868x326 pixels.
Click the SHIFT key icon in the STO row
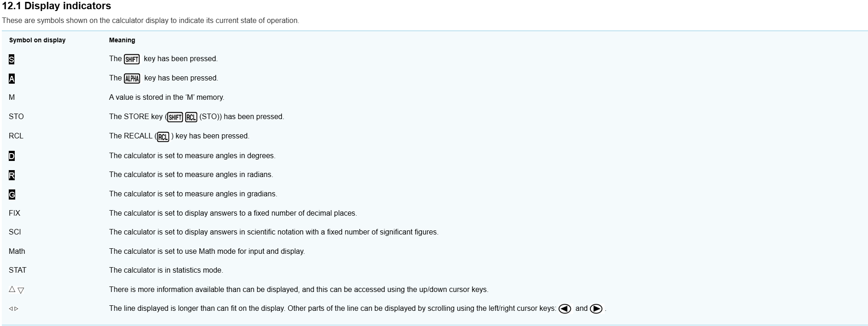coord(175,117)
